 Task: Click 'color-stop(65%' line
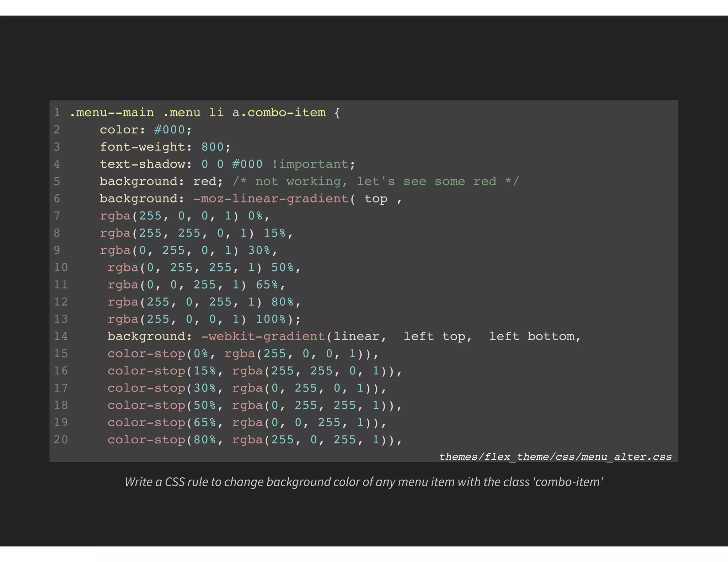pyautogui.click(x=247, y=423)
